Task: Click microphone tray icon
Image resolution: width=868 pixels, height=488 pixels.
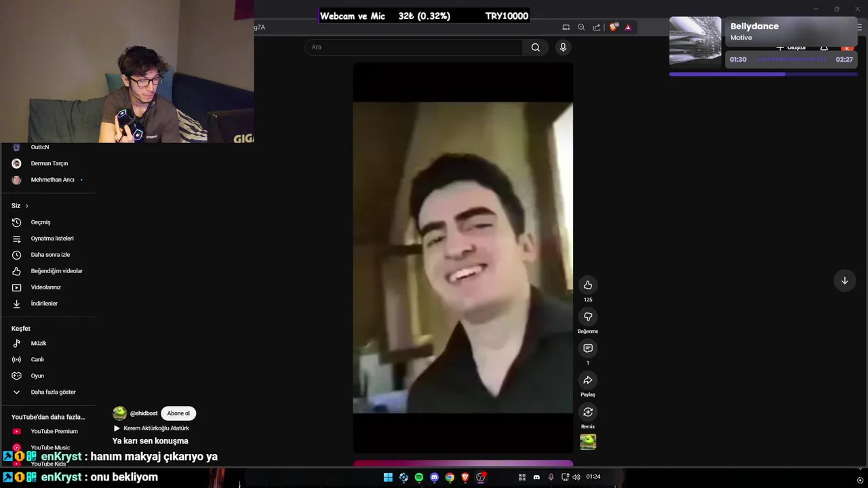Action: [551, 477]
